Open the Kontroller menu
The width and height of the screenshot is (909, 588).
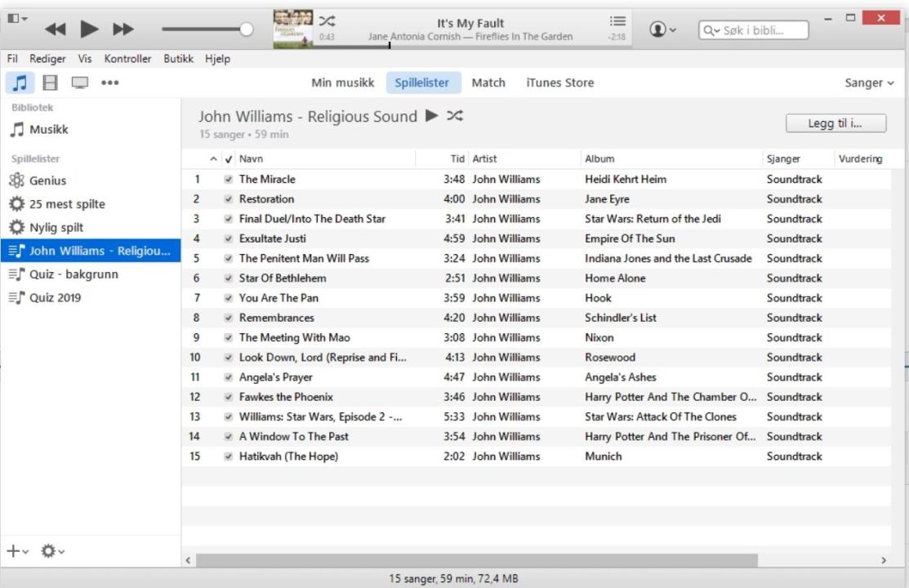point(127,59)
